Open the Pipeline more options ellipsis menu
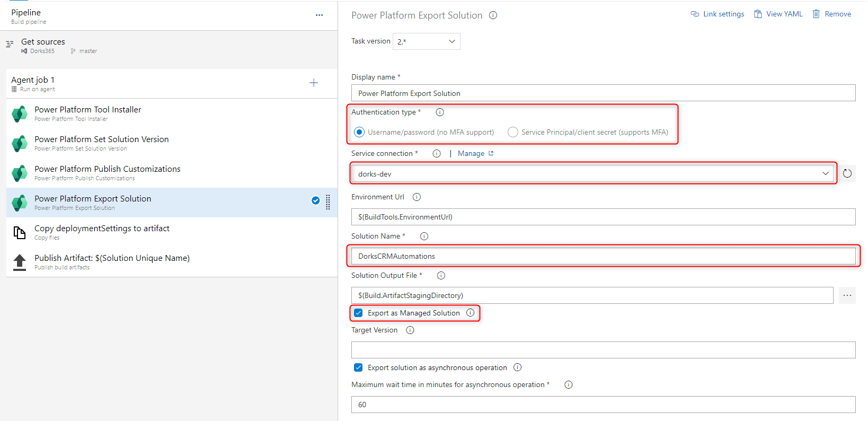Screen dimensions: 868x421 point(319,15)
